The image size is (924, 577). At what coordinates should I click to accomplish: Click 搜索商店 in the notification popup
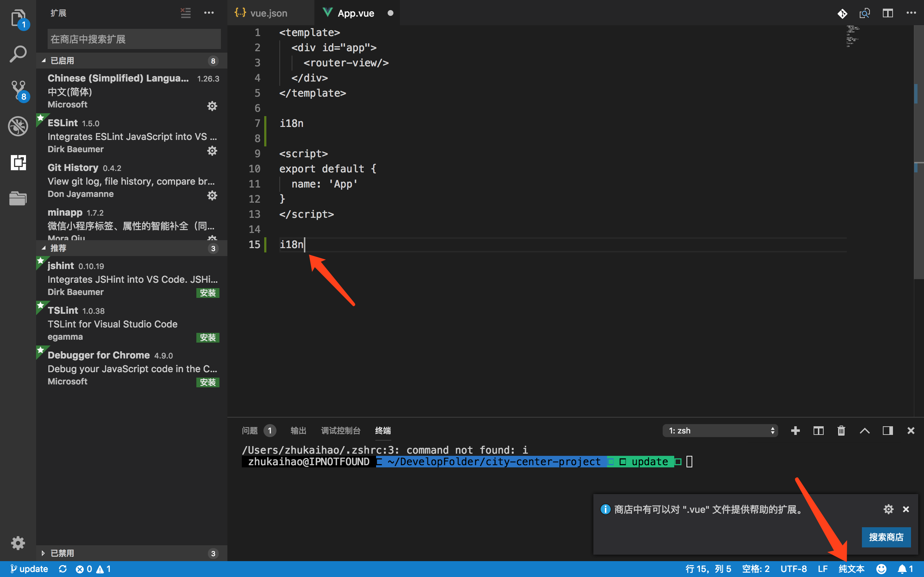[886, 537]
